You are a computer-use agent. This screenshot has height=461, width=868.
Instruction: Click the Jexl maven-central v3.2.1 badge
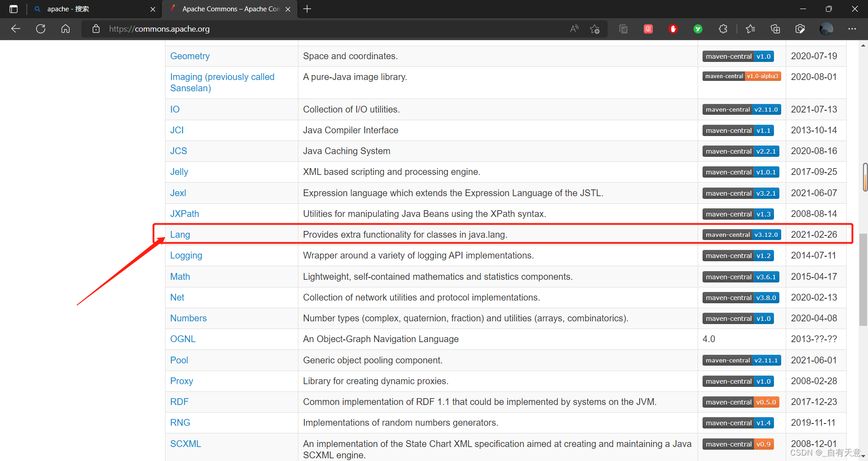[x=741, y=193]
